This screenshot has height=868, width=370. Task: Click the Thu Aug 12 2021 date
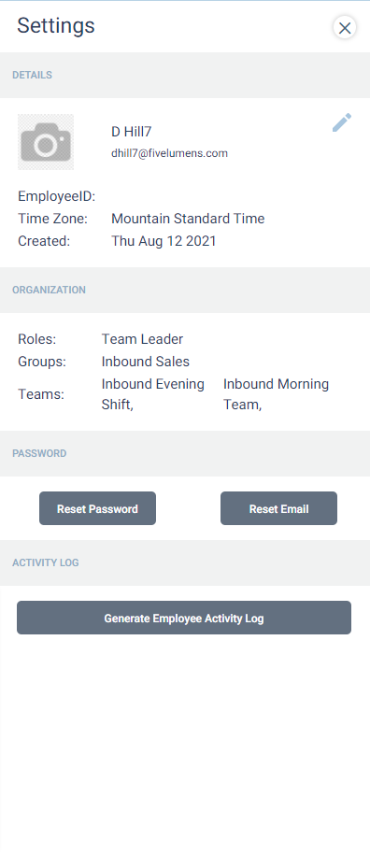(x=164, y=241)
